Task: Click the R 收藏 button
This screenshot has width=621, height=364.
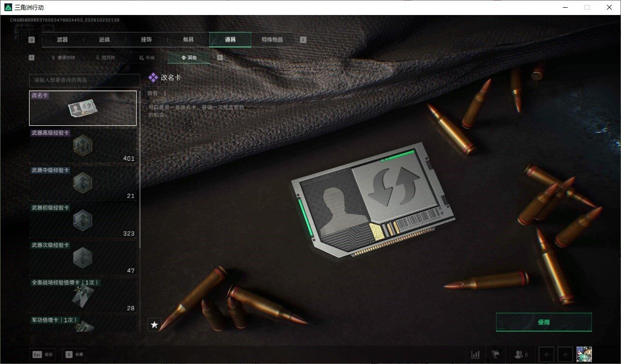Action: 75,354
